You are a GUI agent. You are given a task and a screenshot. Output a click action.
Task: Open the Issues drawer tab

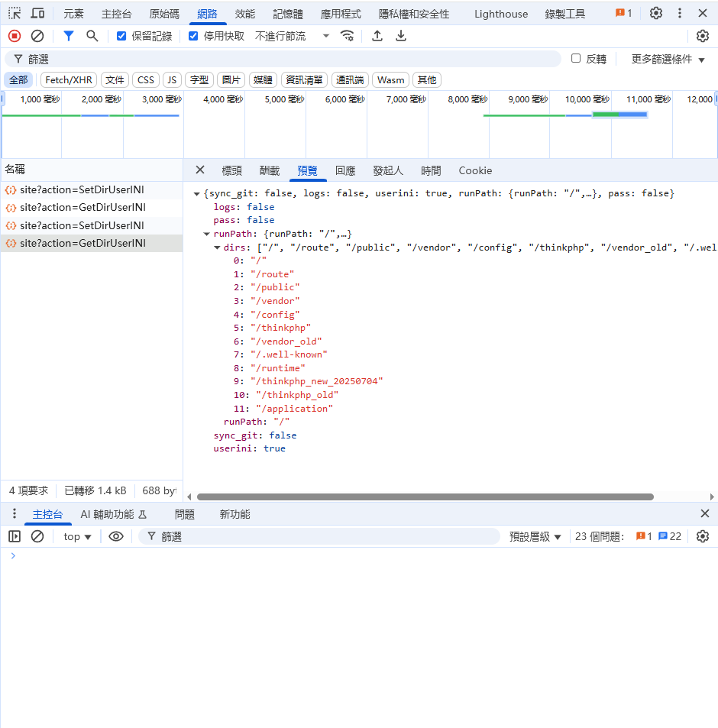pos(185,514)
